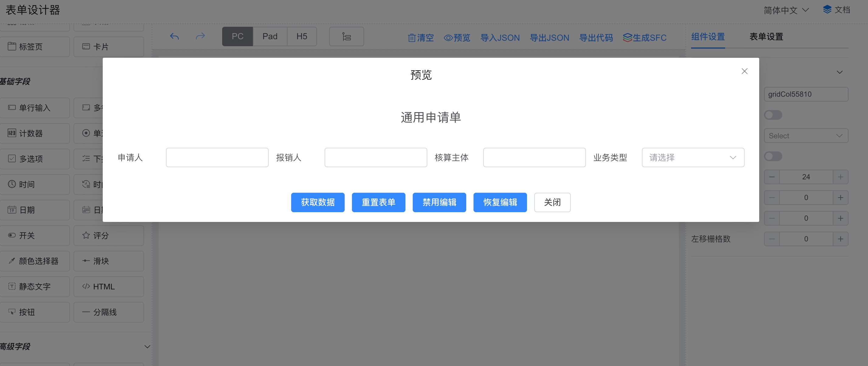Increase the stepper directly below 24
The height and width of the screenshot is (366, 868).
[x=840, y=198]
